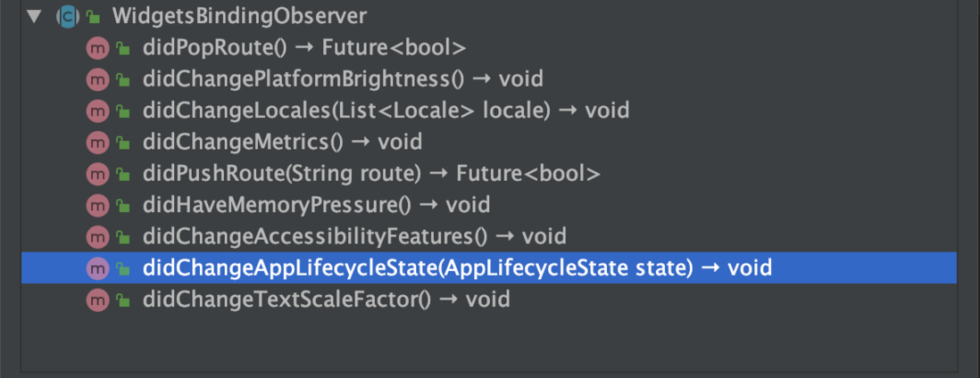Click the method icon next to didPopRoute()
This screenshot has width=980, height=378.
coord(97,47)
